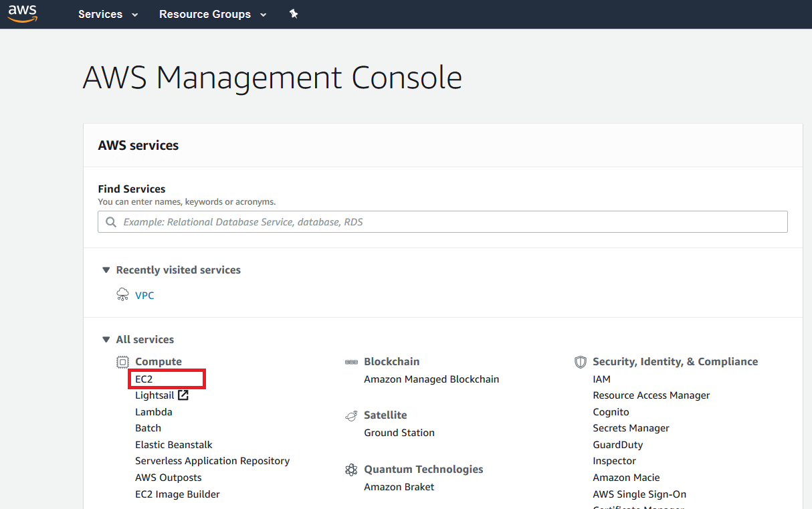
Task: Click Security, Identity, & Compliance heading
Action: coord(676,362)
